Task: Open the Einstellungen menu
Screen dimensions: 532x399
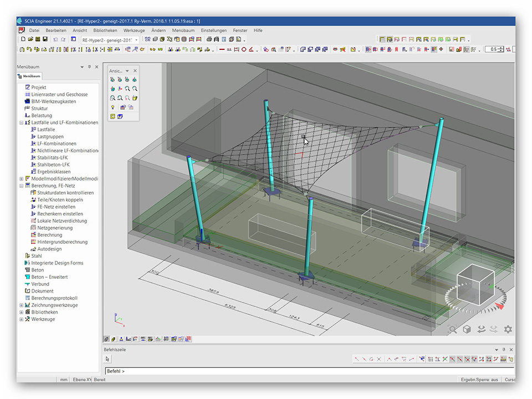Action: (x=213, y=30)
